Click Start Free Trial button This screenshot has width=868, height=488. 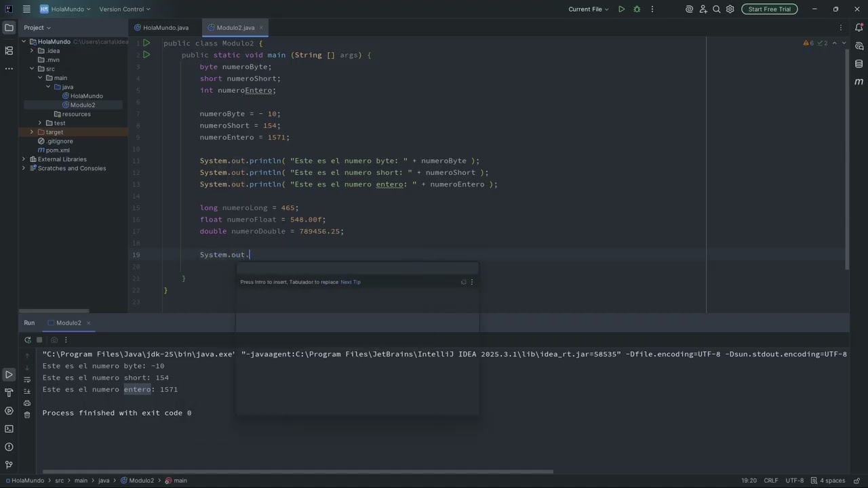tap(770, 9)
